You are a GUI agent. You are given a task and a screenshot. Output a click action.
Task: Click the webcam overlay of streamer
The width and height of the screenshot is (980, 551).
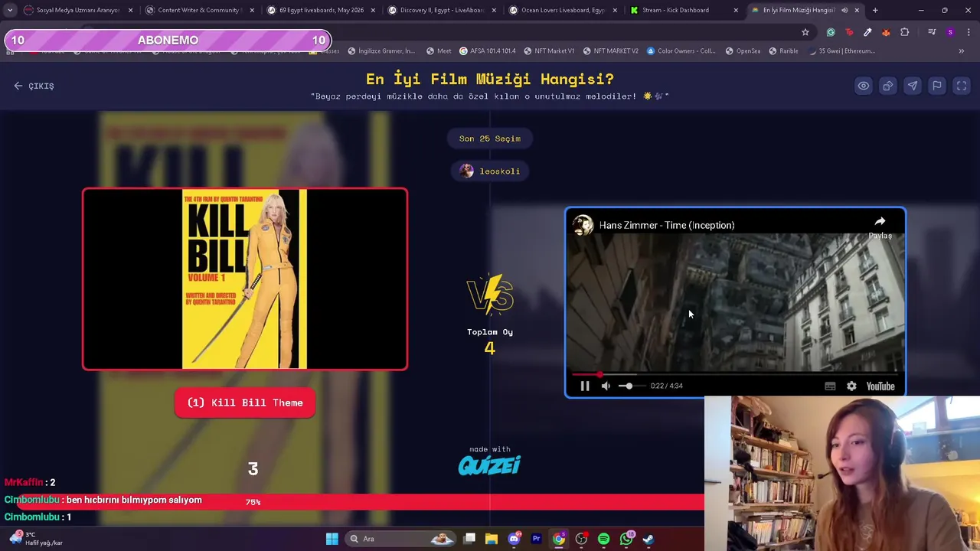[842, 473]
